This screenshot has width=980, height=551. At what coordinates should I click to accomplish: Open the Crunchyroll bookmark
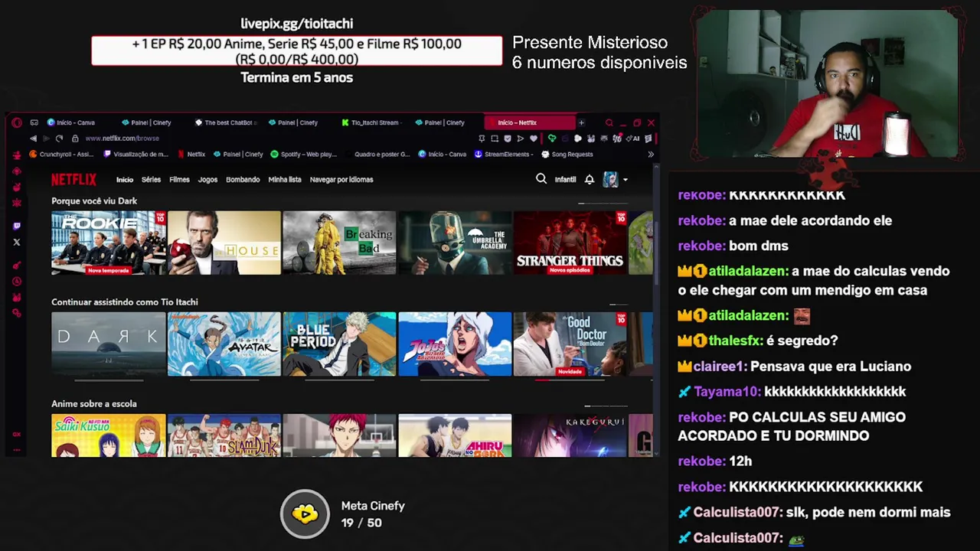pos(61,154)
